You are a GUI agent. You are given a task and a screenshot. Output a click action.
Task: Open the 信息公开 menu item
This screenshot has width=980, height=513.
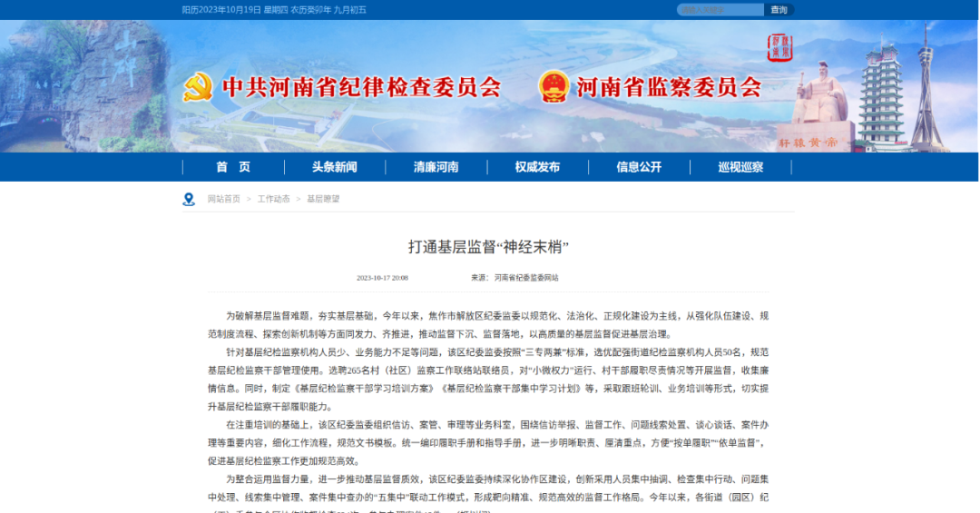point(640,167)
